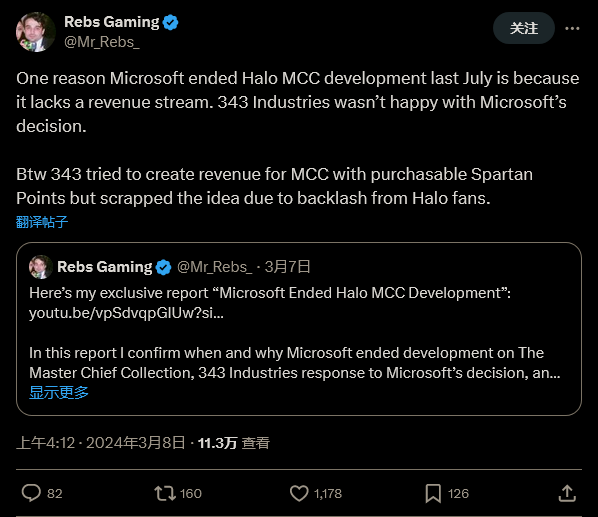This screenshot has height=517, width=598.
Task: Translate the post via 翻译帖子 link
Action: [x=42, y=222]
